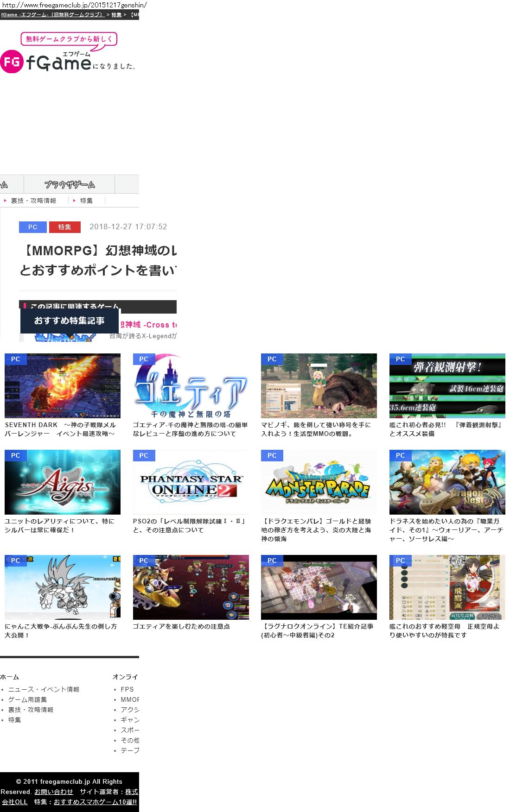This screenshot has height=812, width=510.
Task: Click 艦これ初心者必見 title text
Action: (446, 429)
